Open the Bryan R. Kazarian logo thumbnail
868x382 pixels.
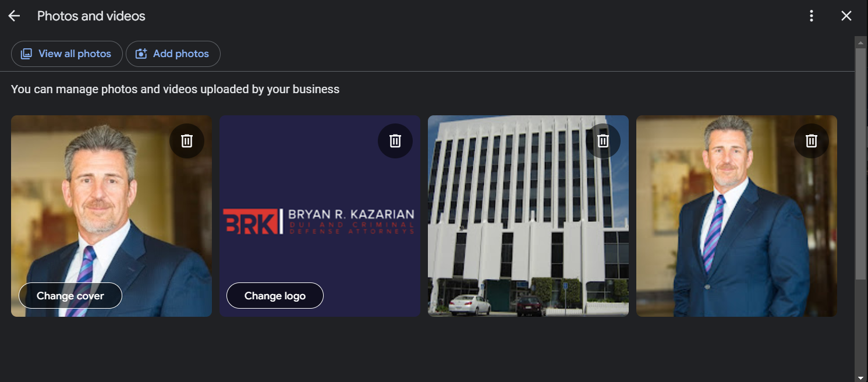click(320, 216)
